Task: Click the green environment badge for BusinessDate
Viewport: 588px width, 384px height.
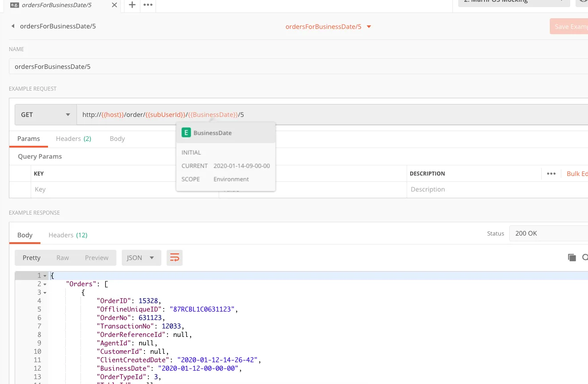Action: (x=186, y=133)
